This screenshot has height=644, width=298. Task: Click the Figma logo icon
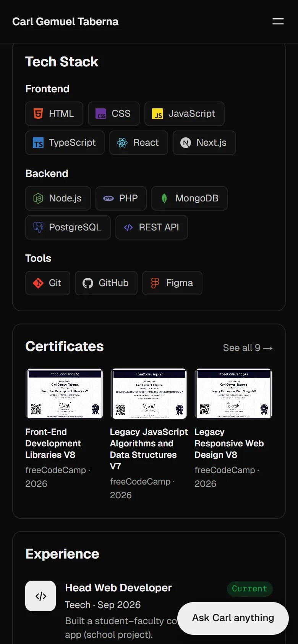click(x=155, y=283)
